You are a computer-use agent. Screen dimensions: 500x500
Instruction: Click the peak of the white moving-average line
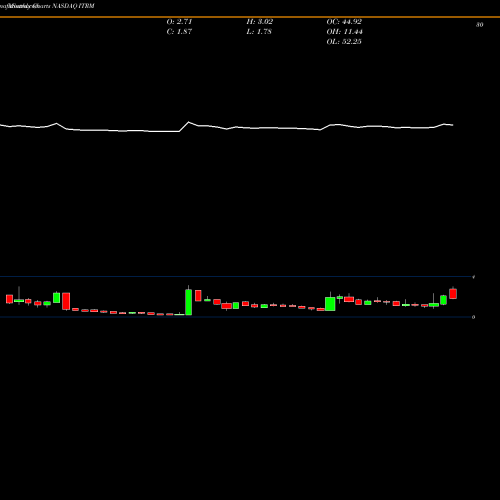pos(189,122)
